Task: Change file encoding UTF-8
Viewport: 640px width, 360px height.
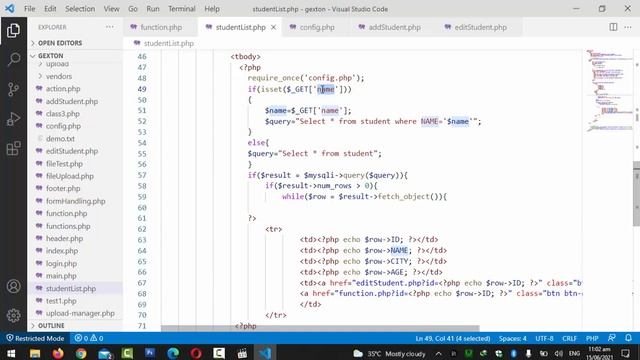Action: click(544, 338)
